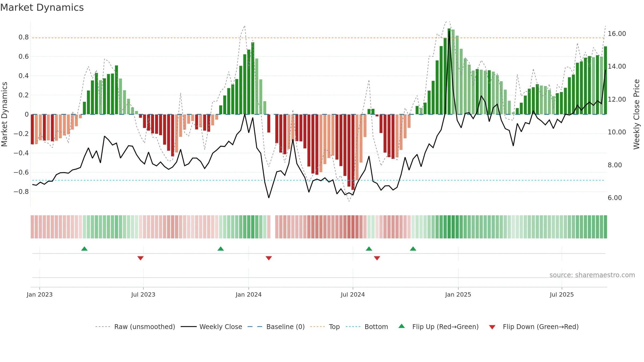Toggle Flip Up (Red→Green) legend entry
This screenshot has height=362, width=644.
point(438,327)
